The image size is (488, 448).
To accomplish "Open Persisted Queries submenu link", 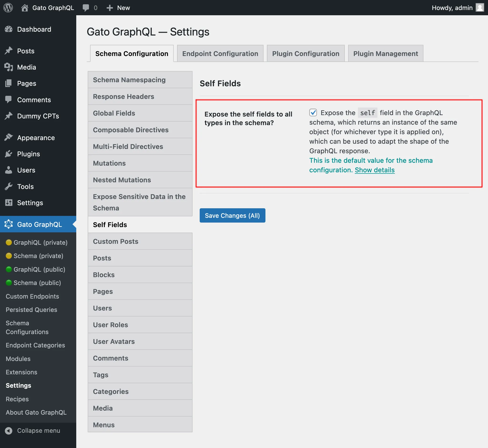I will pos(31,310).
